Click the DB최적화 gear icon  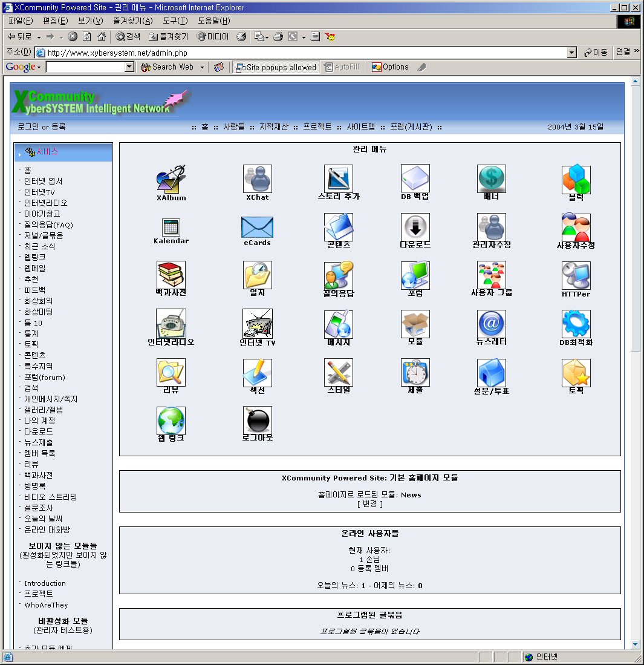click(x=576, y=324)
